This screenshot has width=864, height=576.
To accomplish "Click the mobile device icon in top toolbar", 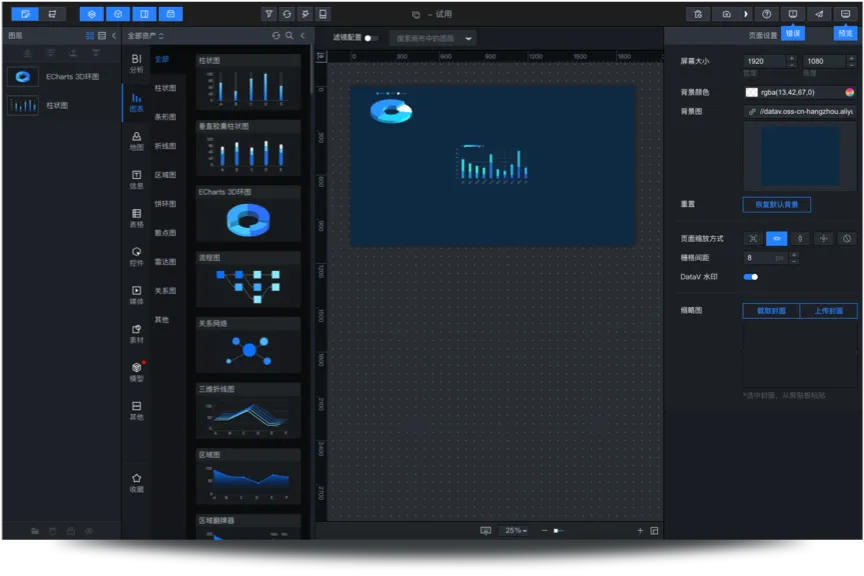I will point(322,14).
